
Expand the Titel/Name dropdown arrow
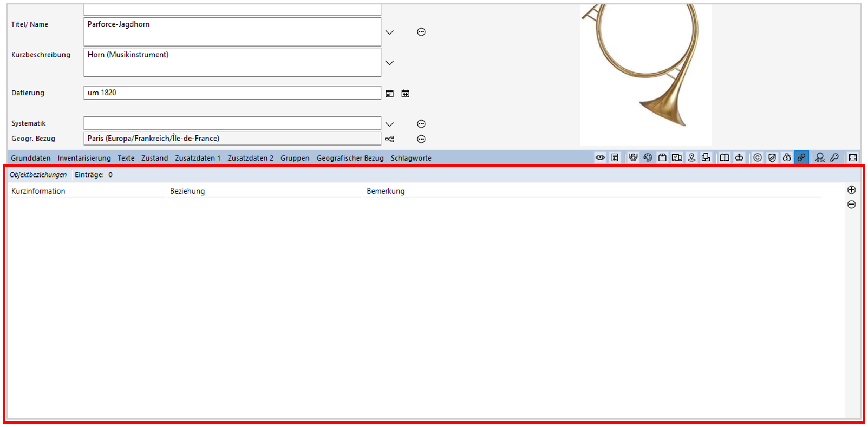[389, 32]
